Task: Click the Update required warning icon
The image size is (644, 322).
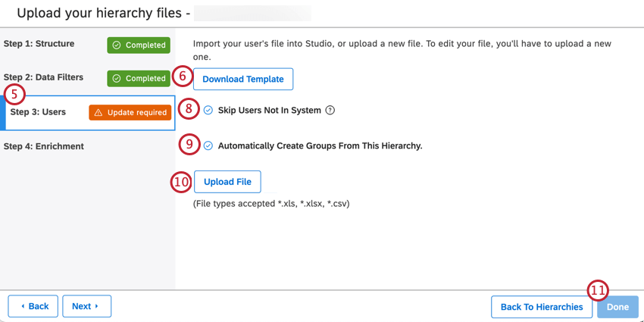Action: point(98,113)
